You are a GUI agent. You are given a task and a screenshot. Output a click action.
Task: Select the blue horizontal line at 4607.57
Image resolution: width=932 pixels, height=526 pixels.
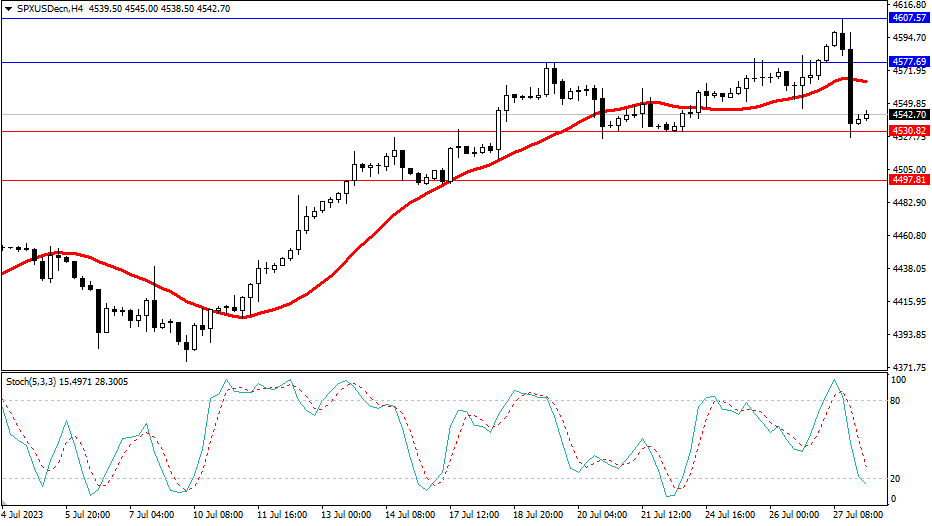tap(400, 18)
